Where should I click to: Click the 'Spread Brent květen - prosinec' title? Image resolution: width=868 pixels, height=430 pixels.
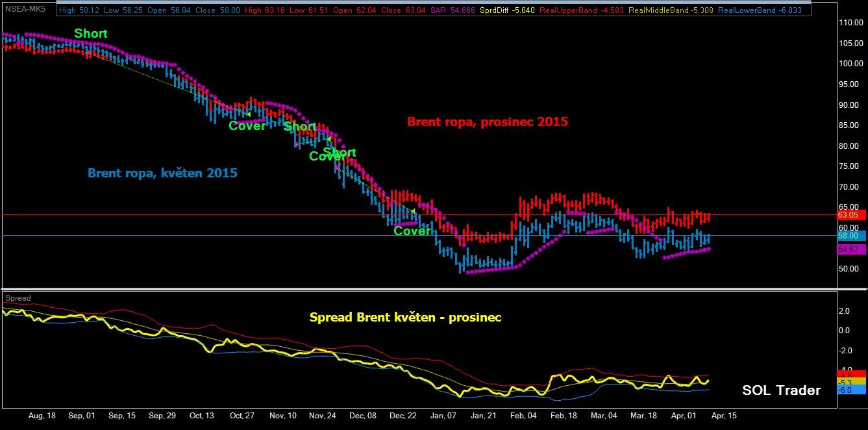pos(405,318)
